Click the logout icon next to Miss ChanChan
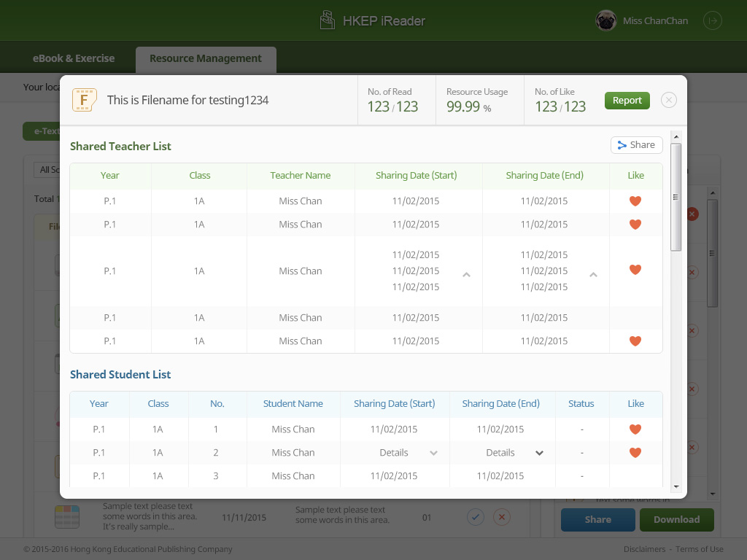The height and width of the screenshot is (560, 747). coord(712,21)
